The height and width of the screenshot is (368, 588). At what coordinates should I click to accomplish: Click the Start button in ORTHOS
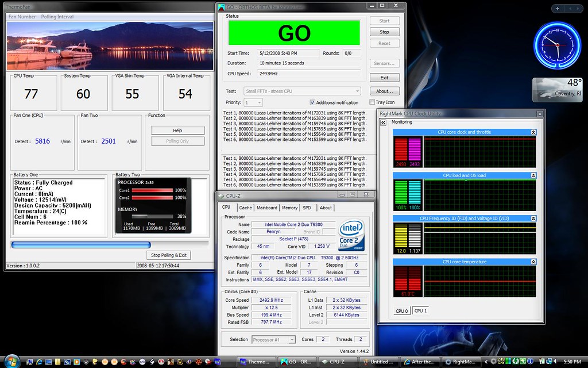[384, 21]
